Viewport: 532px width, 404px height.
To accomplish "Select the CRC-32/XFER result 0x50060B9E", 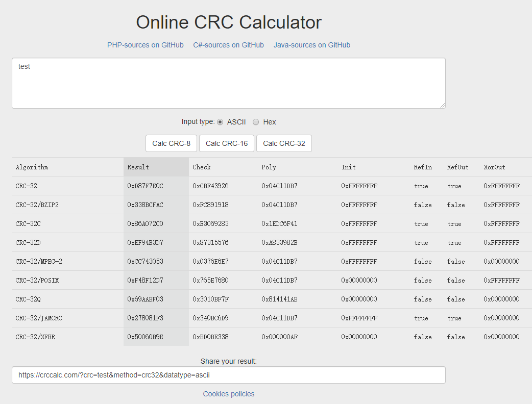I will [x=145, y=337].
